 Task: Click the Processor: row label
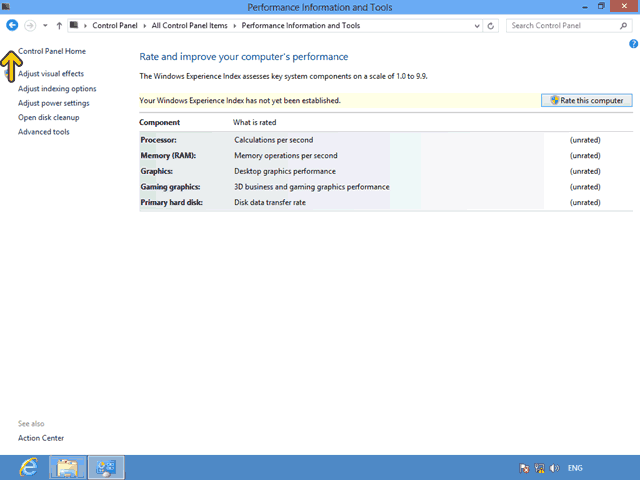[158, 140]
